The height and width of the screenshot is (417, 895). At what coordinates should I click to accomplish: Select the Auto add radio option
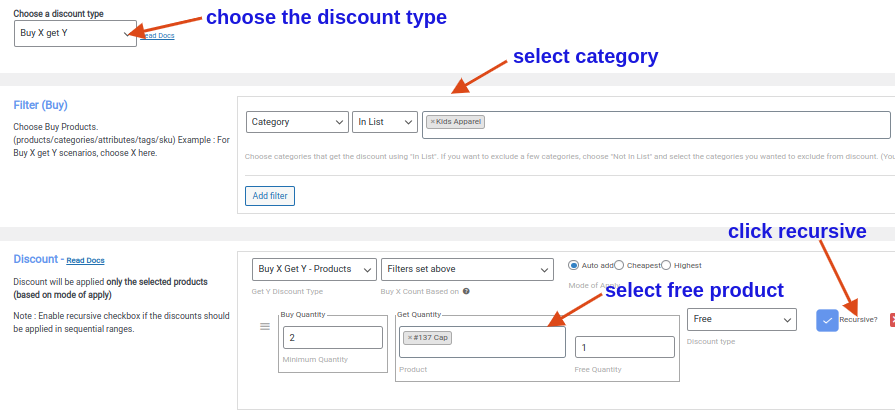pyautogui.click(x=573, y=265)
